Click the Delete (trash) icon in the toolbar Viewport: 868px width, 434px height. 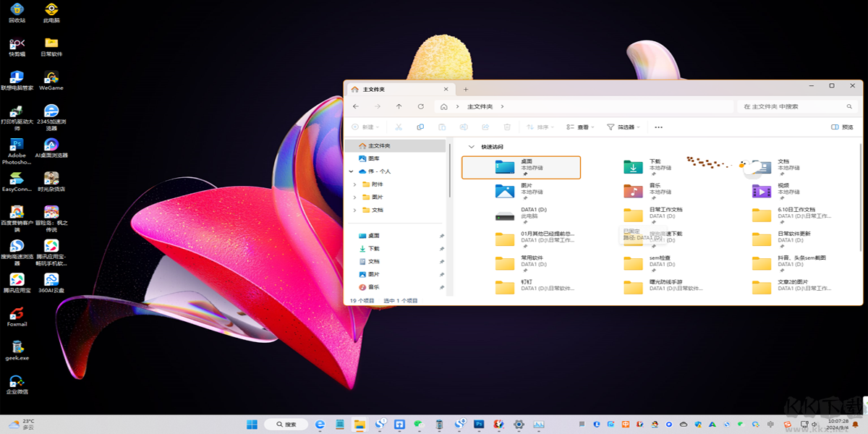tap(507, 127)
